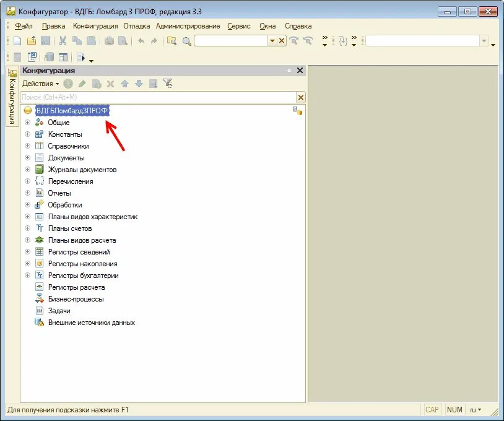Screen dimensions: 504x421
Task: Click the vertical Конфигурация side tab
Action: (x=12, y=97)
